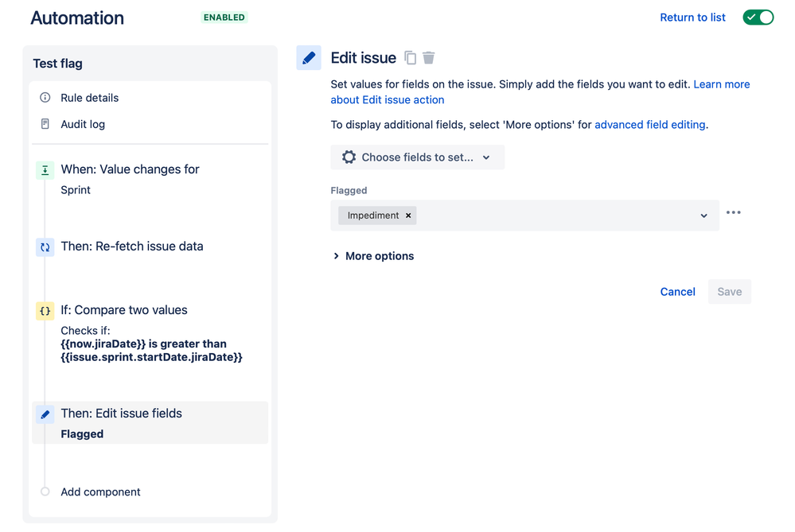
Task: Select the If: Compare two values step
Action: pyautogui.click(x=124, y=310)
